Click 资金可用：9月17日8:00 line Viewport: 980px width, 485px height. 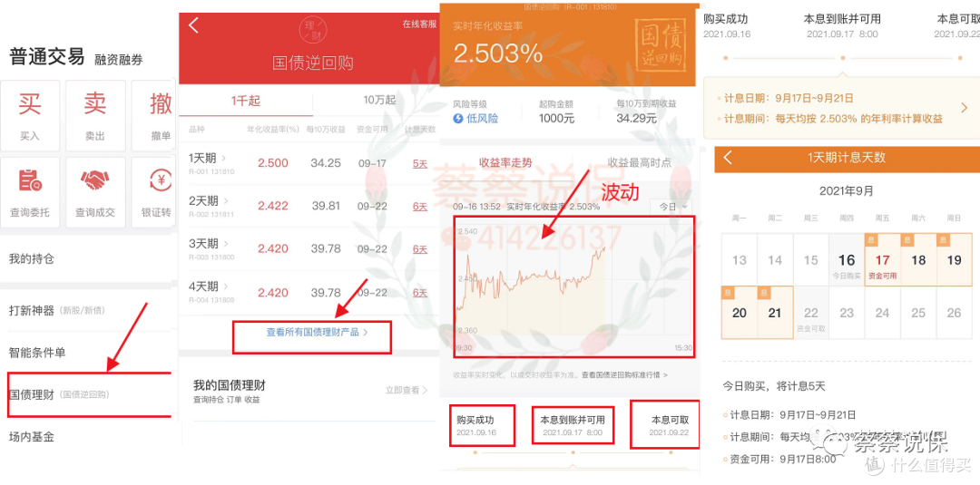779,459
